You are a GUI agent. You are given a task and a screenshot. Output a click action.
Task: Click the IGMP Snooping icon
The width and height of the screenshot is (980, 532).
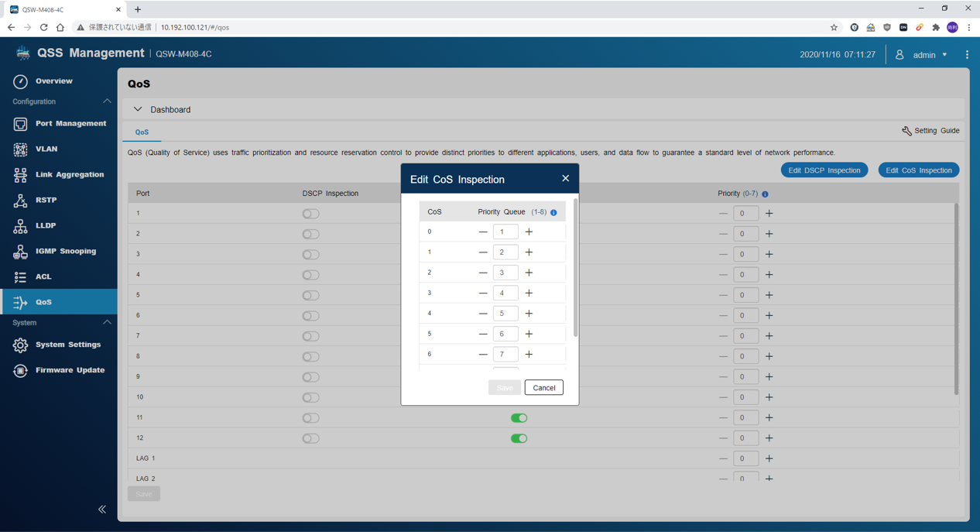click(20, 252)
